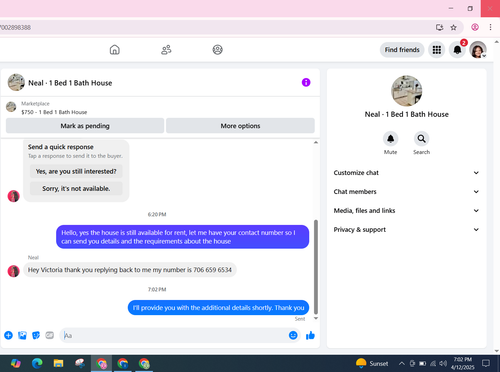Screen dimensions: 500x372
Task: Click the message with number 706 659 6534
Action: [x=130, y=270]
